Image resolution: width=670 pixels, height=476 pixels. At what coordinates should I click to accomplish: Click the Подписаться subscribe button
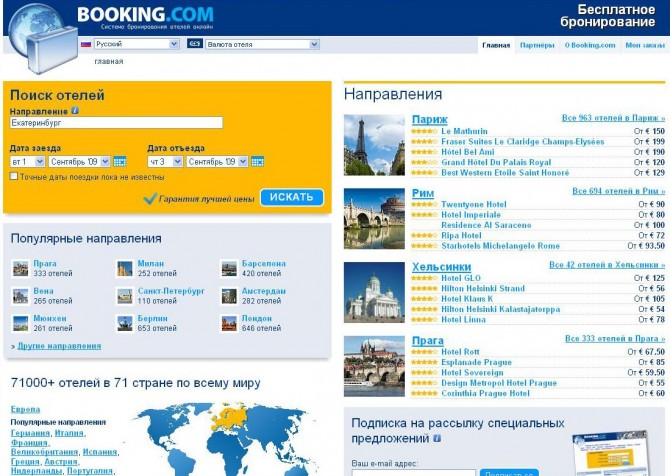[509, 473]
